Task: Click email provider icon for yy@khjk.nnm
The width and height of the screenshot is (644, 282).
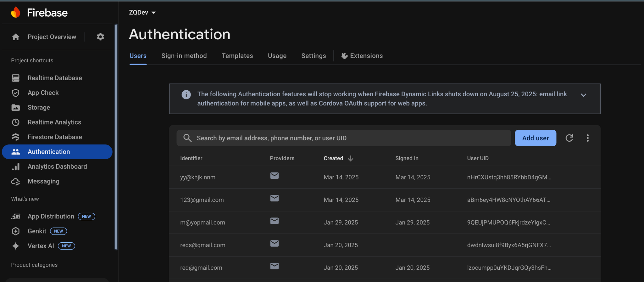Action: [274, 176]
